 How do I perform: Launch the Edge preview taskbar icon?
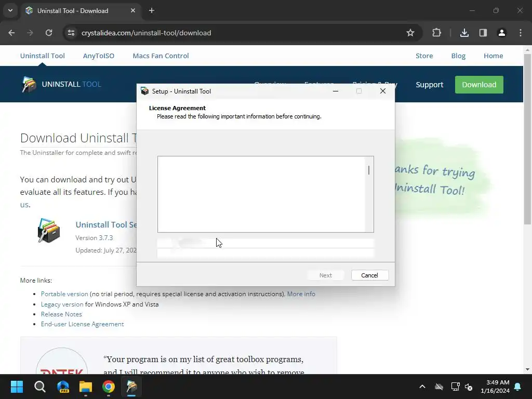pyautogui.click(x=63, y=387)
